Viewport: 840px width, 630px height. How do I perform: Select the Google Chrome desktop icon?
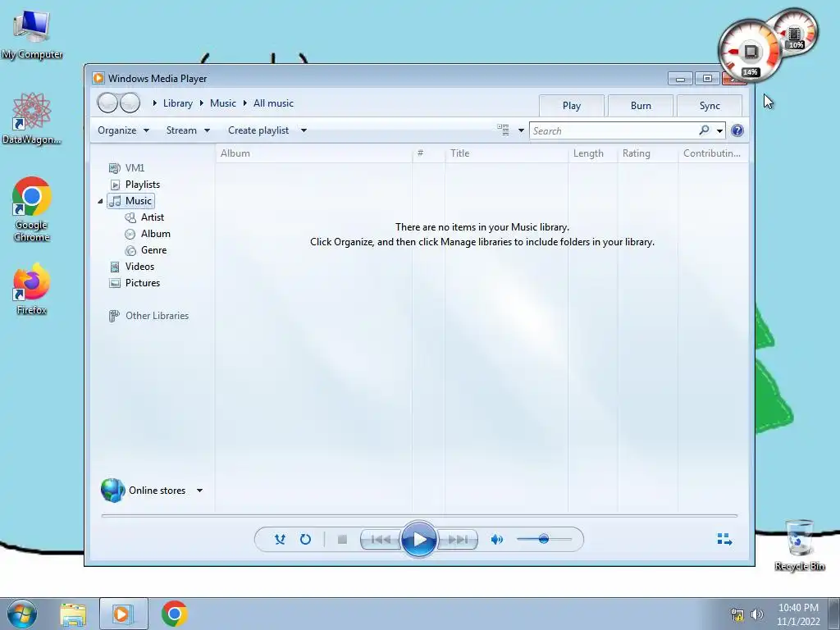(x=32, y=209)
